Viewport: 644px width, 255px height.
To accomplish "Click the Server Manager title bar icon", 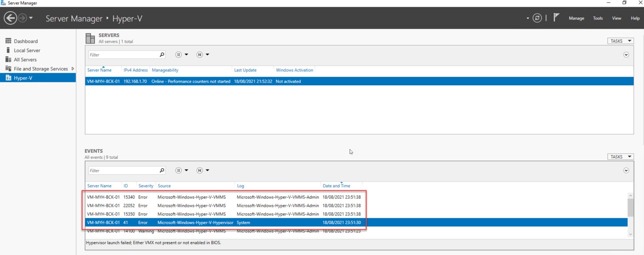I will coord(3,3).
